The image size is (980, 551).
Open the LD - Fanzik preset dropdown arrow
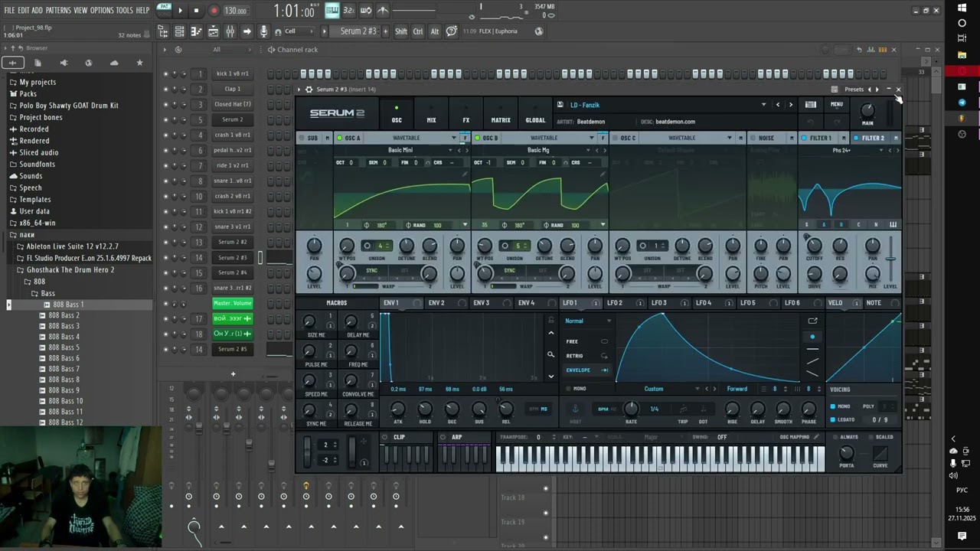[x=763, y=105]
